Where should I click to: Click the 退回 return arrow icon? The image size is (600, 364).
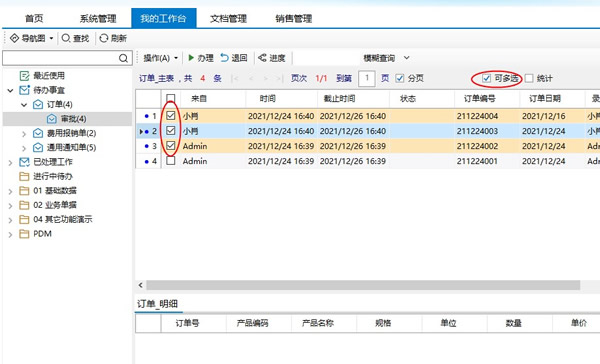[x=224, y=58]
